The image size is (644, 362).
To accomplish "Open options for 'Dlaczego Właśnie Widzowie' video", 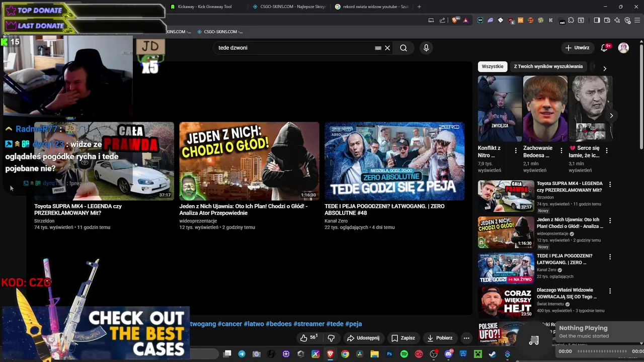I will pyautogui.click(x=610, y=291).
